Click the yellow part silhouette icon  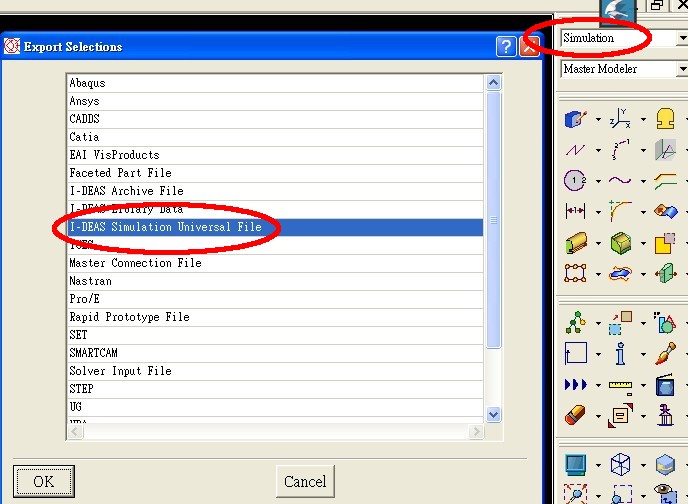click(x=665, y=118)
